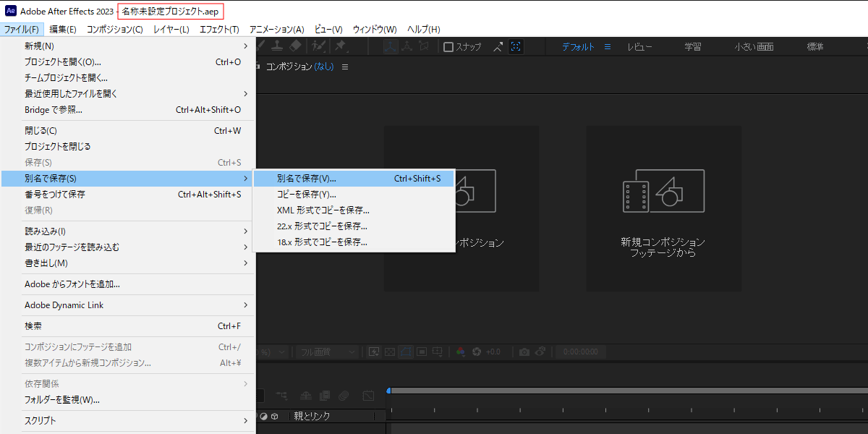Viewport: 868px width, 434px height.
Task: Select the Eraser tool
Action: point(294,46)
